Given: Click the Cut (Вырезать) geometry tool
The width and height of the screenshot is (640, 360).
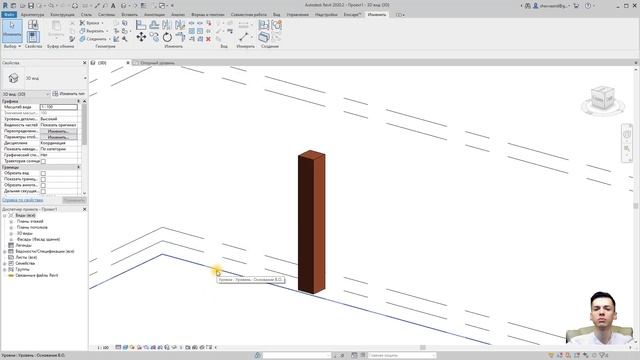Looking at the screenshot, I should click(92, 31).
